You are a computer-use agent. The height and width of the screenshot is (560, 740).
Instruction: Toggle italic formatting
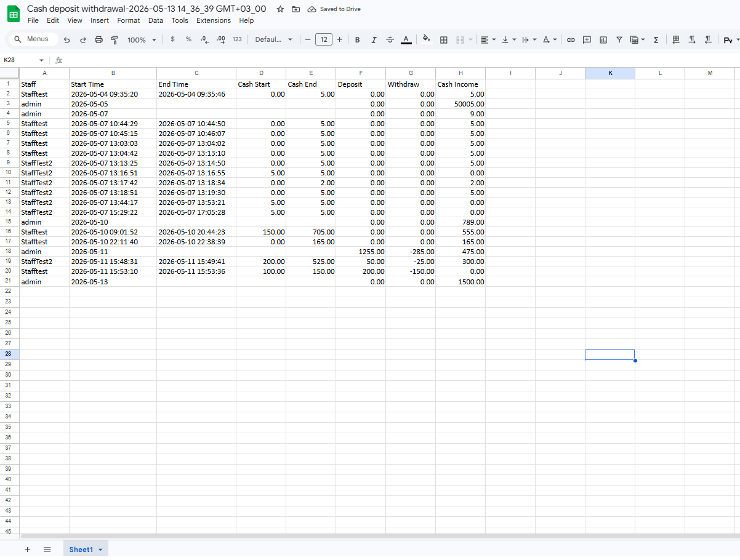point(373,39)
